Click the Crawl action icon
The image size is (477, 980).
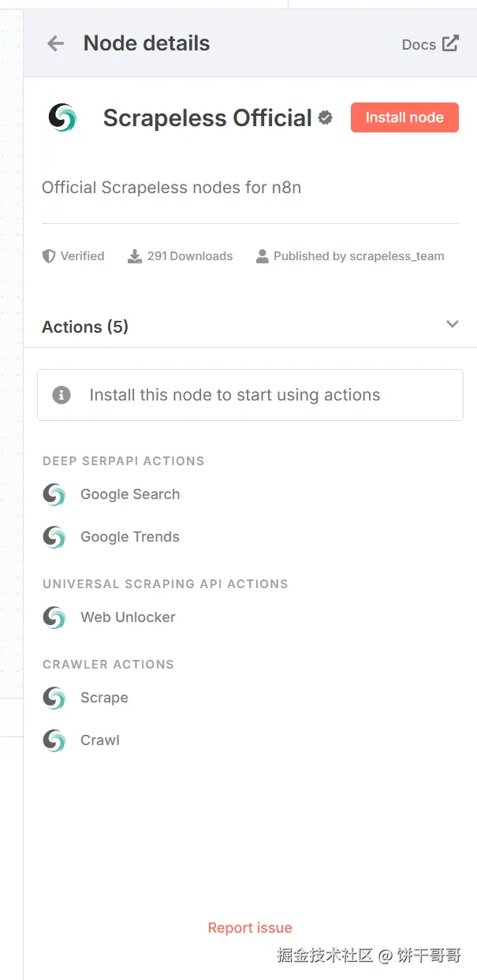[x=54, y=740]
